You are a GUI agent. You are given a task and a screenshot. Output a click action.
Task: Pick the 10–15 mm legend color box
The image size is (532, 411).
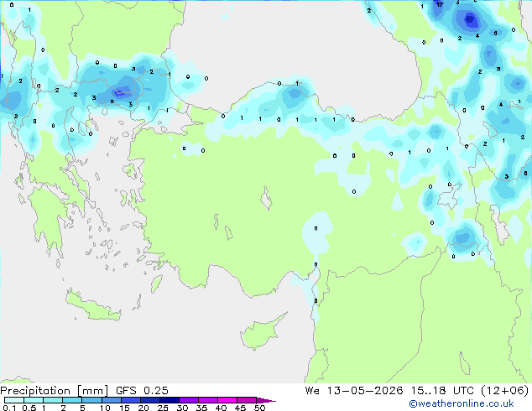(x=112, y=400)
